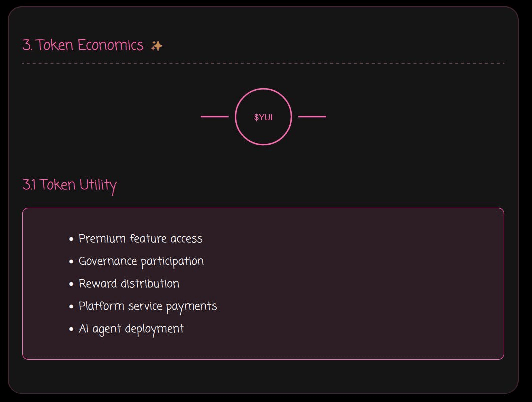Select the 'Premium feature access' text
This screenshot has width=532, height=402.
click(140, 239)
